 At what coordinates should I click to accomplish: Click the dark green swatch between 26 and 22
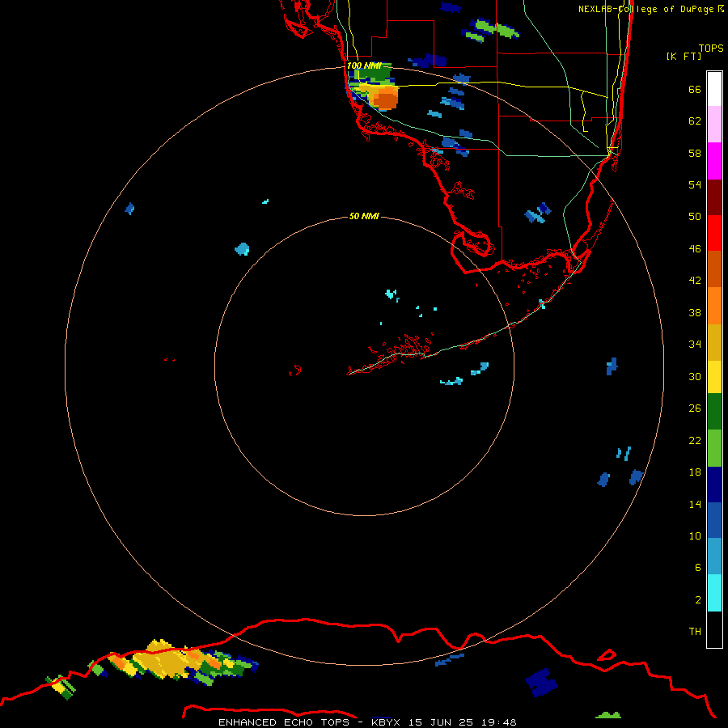point(714,412)
